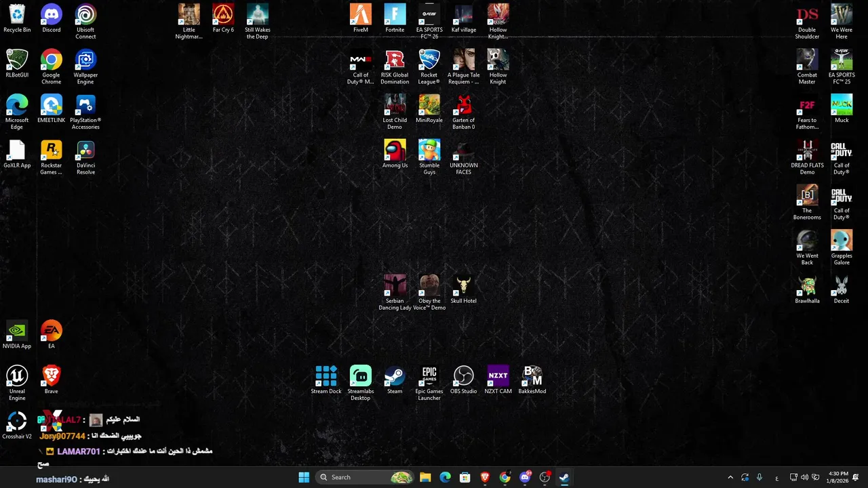Image resolution: width=868 pixels, height=488 pixels.
Task: Open the Recycle Bin desktop icon
Action: coord(17,18)
